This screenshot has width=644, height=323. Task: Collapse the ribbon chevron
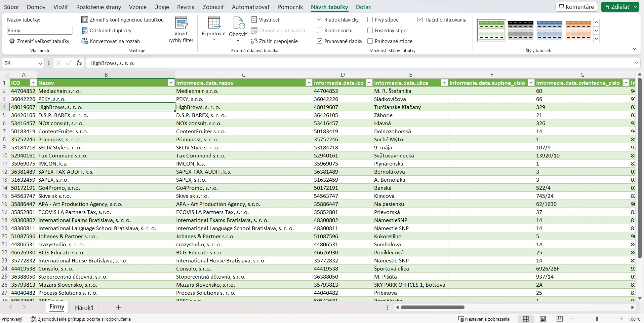point(635,49)
